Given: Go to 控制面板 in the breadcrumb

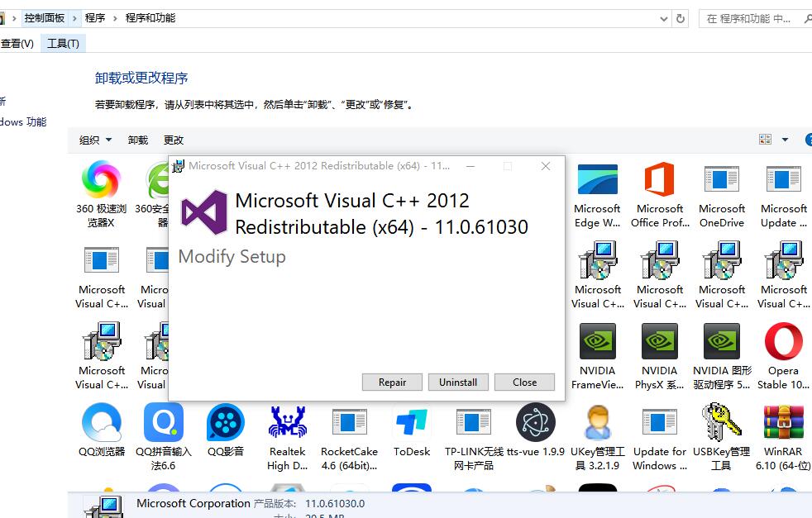Looking at the screenshot, I should tap(45, 18).
